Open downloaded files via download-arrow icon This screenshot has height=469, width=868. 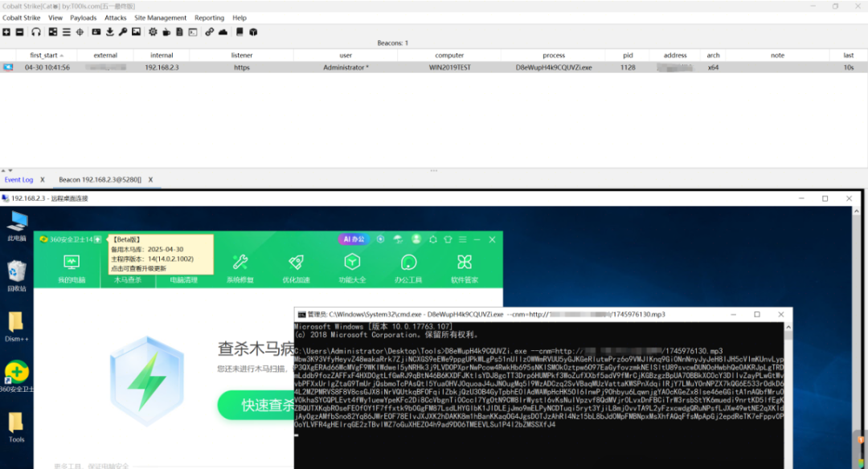[109, 32]
